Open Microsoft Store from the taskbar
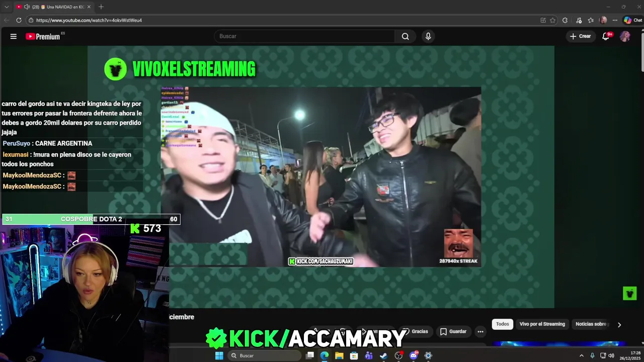 click(x=354, y=355)
